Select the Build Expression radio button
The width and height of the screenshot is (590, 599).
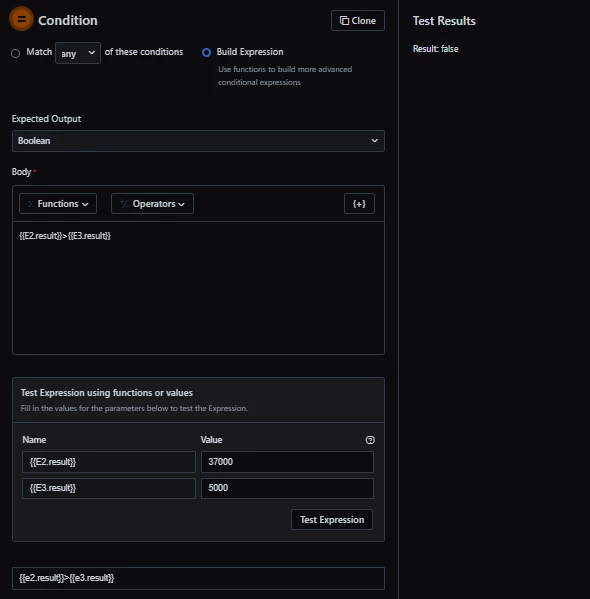click(206, 52)
